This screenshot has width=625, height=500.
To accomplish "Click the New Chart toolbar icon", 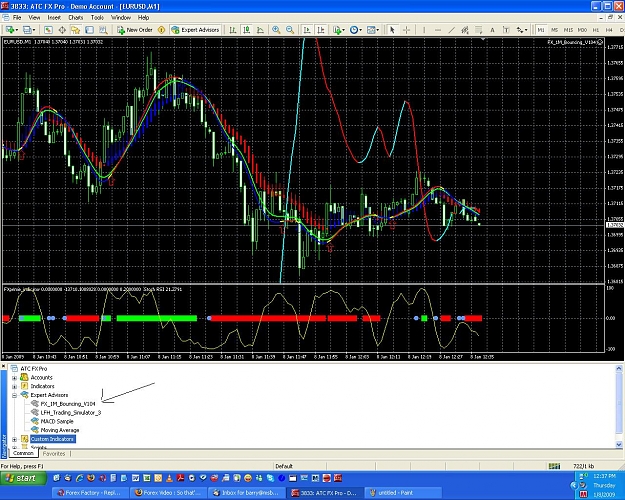I will click(x=10, y=30).
